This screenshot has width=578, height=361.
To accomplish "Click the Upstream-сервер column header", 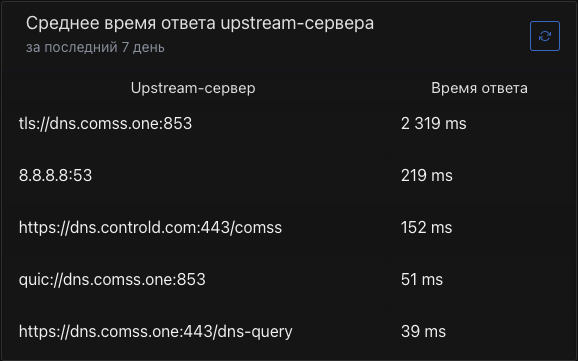I will point(193,88).
